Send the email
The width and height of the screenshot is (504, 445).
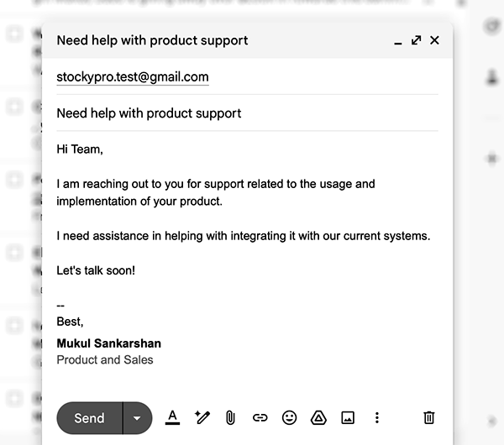coord(89,418)
